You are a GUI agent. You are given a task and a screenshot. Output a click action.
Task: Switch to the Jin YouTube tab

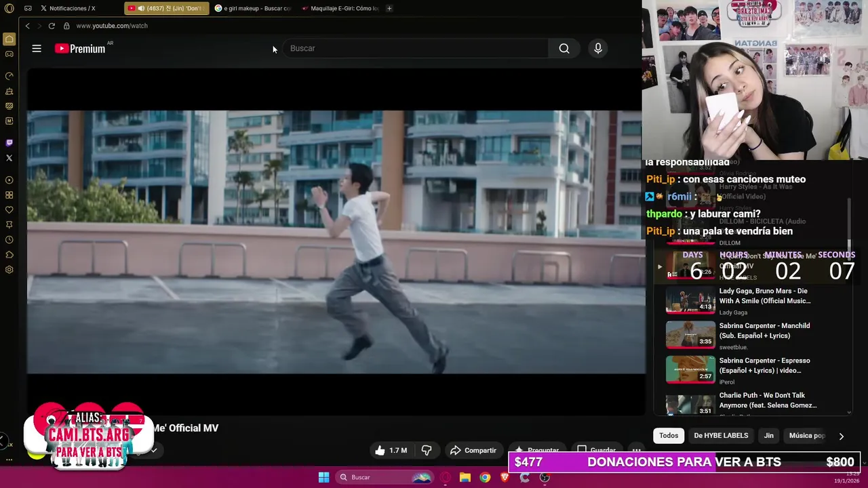pos(166,8)
